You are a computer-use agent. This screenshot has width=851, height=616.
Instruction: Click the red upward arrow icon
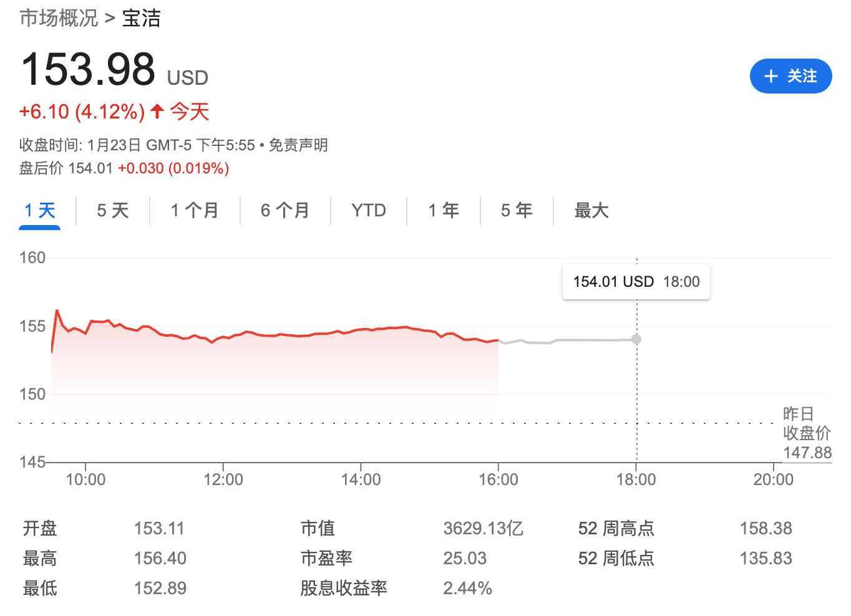click(x=157, y=112)
